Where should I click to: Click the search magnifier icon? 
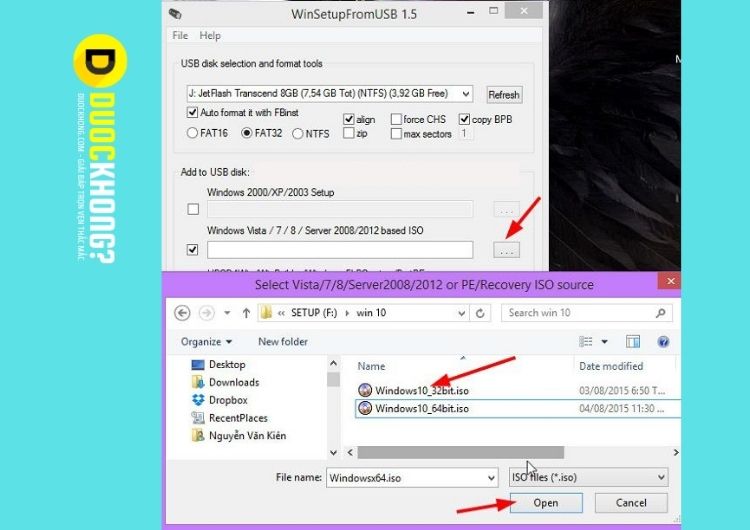coord(661,313)
